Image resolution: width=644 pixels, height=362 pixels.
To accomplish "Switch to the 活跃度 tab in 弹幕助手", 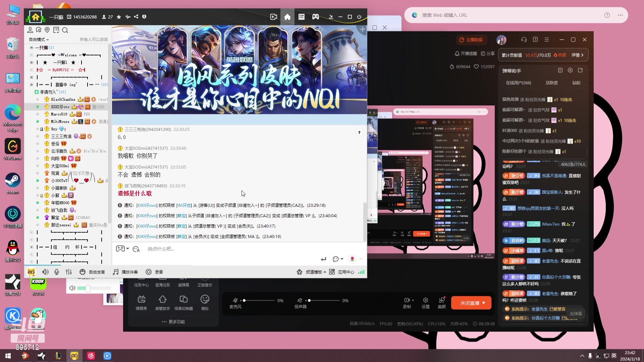I will pos(551,82).
